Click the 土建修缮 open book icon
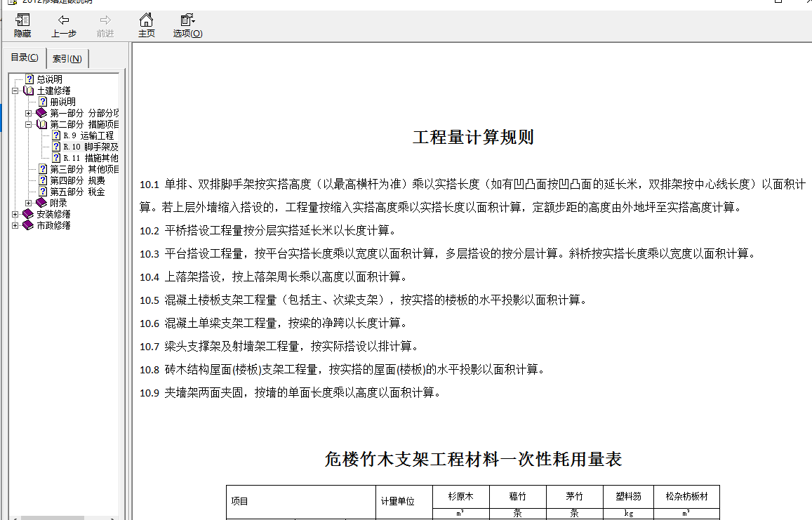 tap(29, 91)
